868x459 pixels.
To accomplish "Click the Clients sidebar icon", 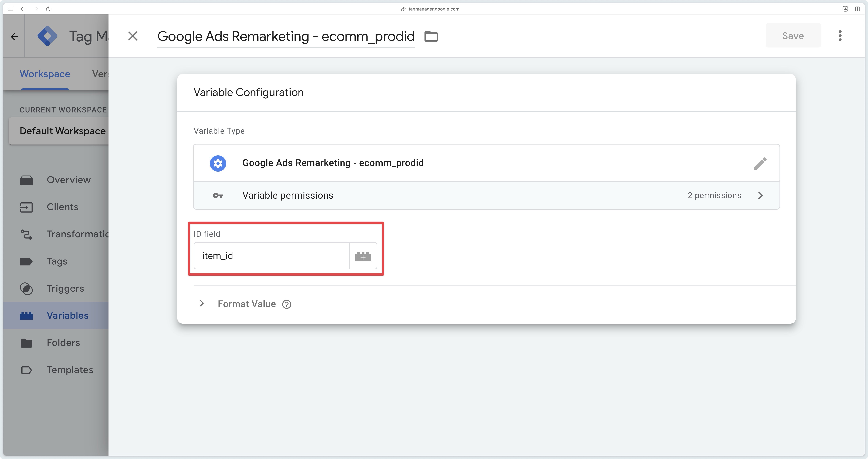I will 26,207.
